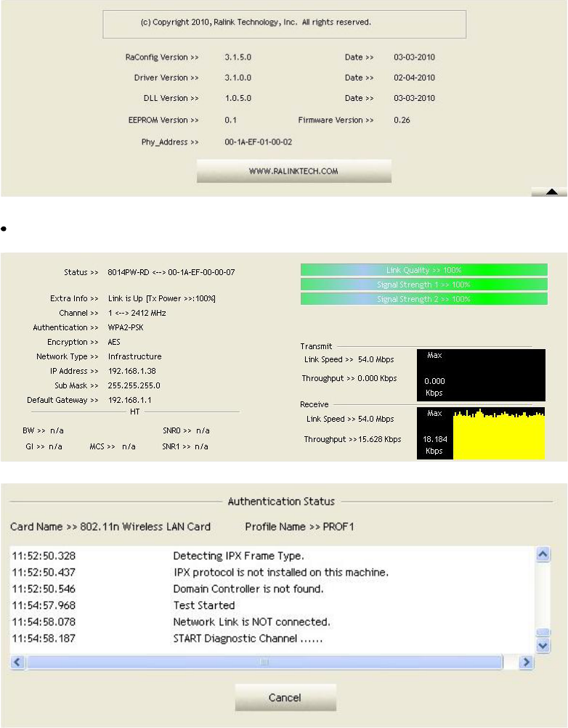The height and width of the screenshot is (728, 568).
Task: Click timestamp 11:54:58.187
Action: coord(44,639)
